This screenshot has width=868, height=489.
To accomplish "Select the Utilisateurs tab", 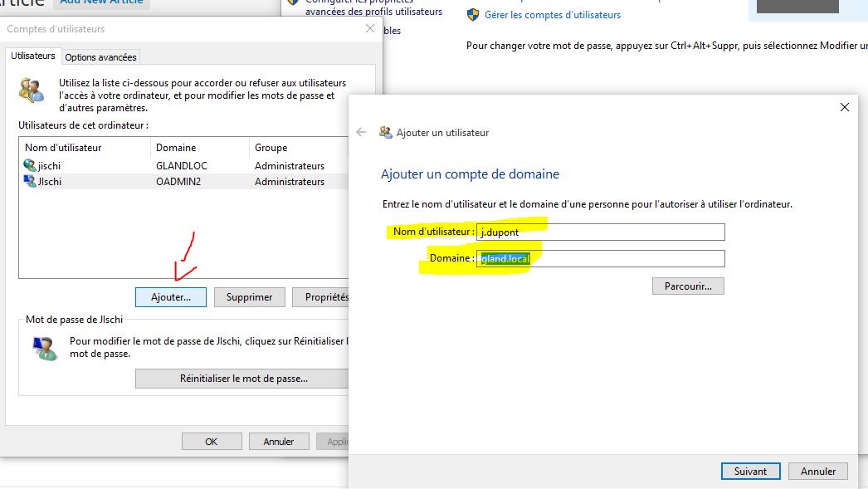I will (34, 56).
